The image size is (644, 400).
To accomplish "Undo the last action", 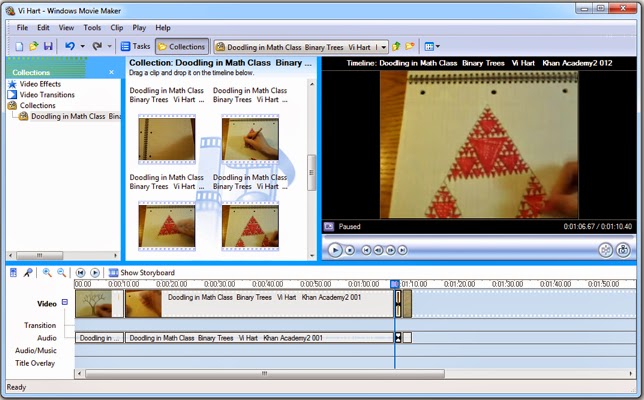I will tap(70, 46).
